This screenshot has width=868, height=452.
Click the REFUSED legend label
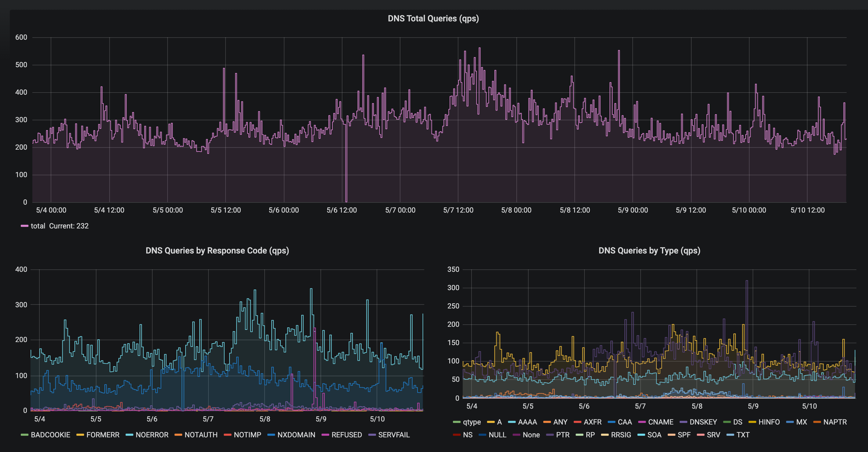click(x=346, y=435)
